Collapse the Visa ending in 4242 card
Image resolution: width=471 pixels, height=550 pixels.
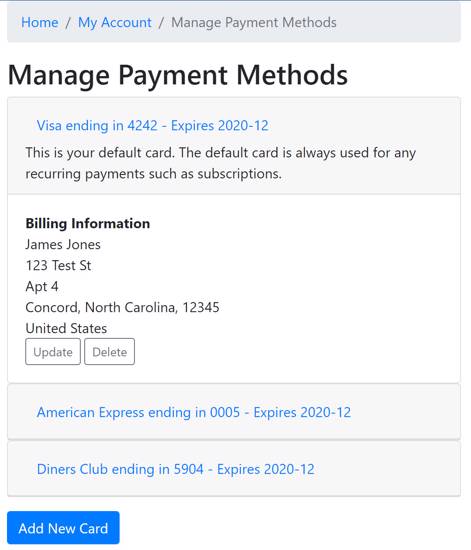pyautogui.click(x=153, y=126)
